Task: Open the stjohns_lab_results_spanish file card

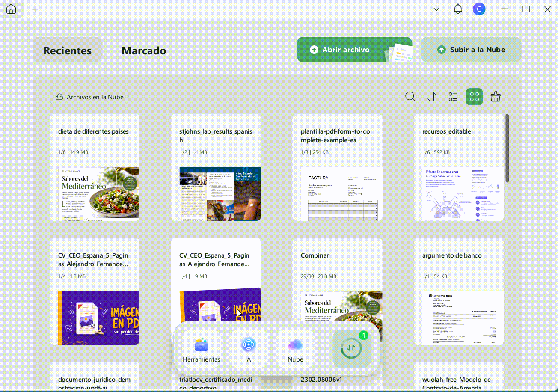Action: pyautogui.click(x=216, y=167)
